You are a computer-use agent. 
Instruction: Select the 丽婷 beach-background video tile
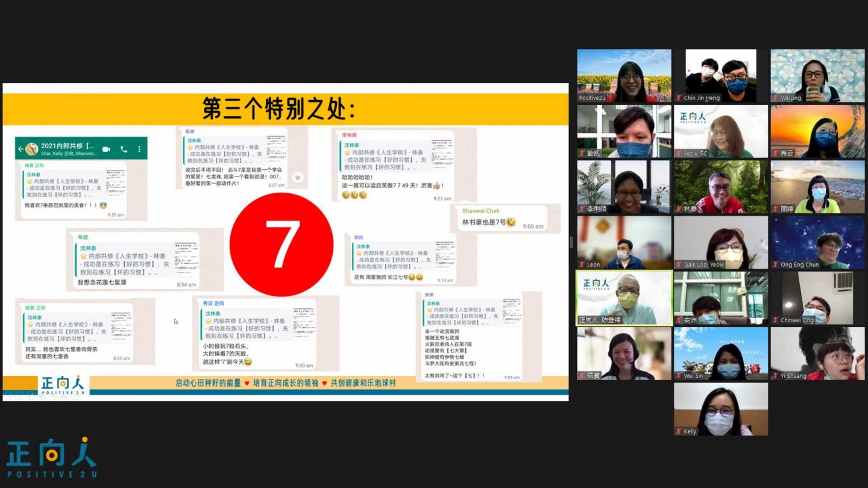click(x=817, y=187)
